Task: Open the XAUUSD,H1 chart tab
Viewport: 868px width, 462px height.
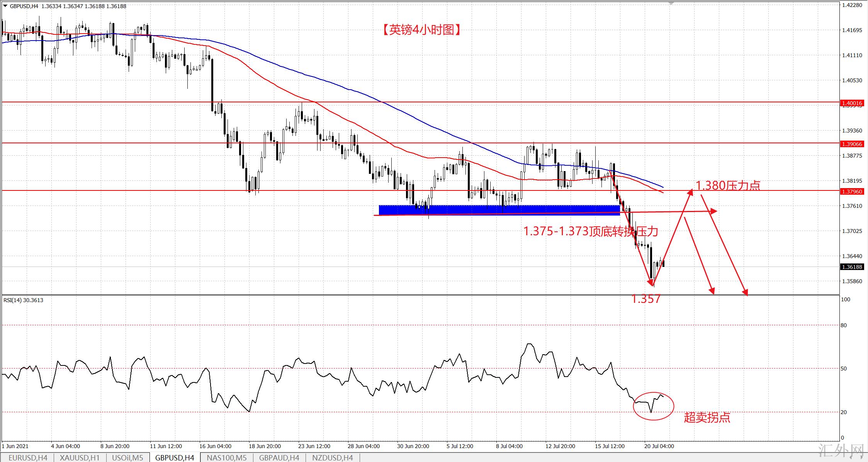Action: pyautogui.click(x=80, y=458)
